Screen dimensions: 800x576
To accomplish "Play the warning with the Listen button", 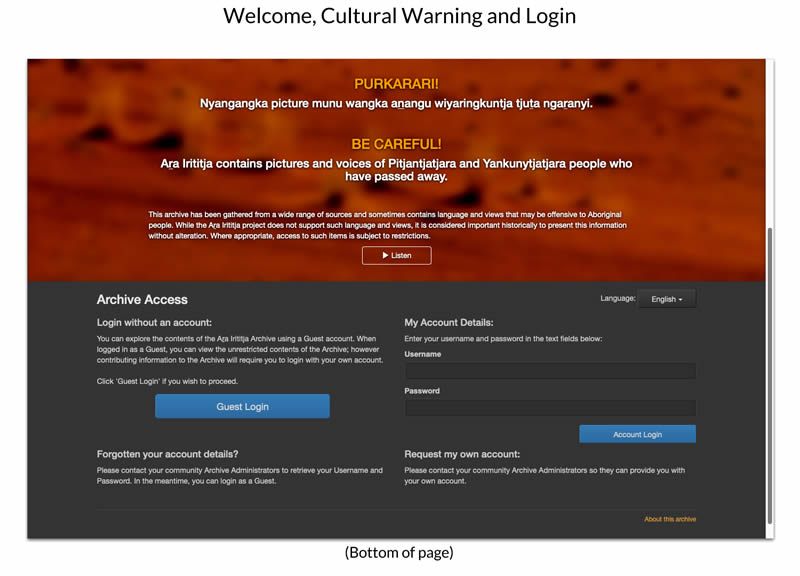I will 396,256.
